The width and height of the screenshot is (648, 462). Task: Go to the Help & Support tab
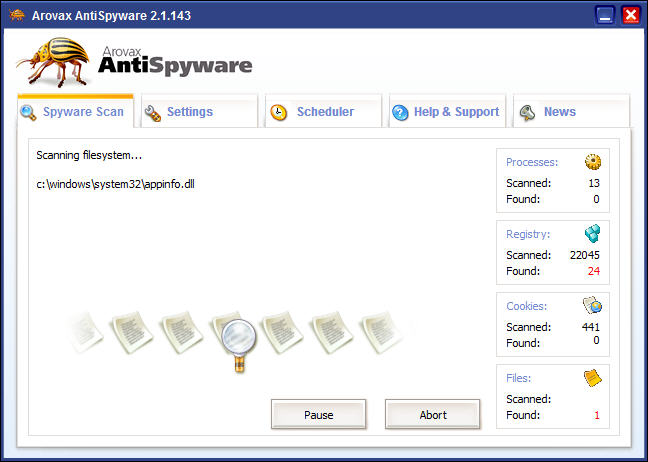(447, 111)
